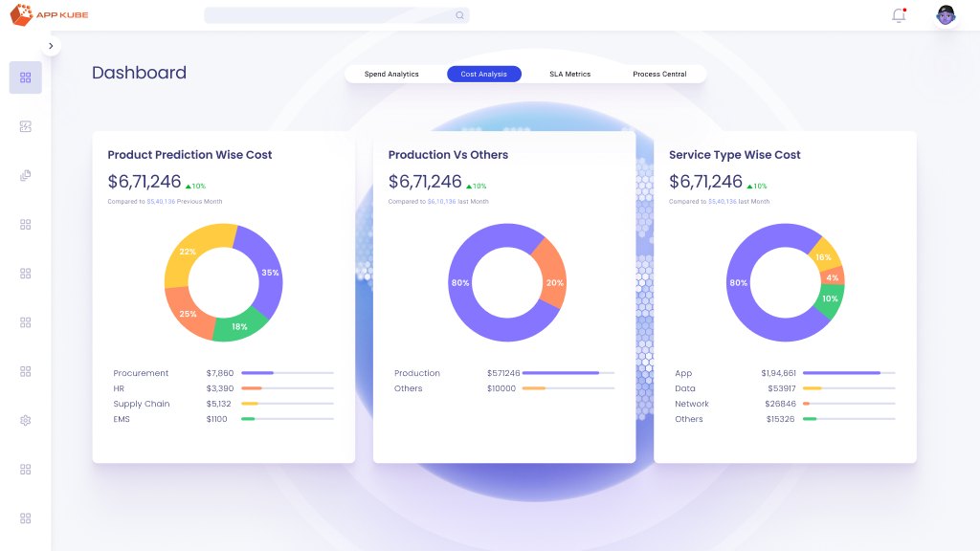Open the Process Central tab
The height and width of the screenshot is (551, 980).
659,74
